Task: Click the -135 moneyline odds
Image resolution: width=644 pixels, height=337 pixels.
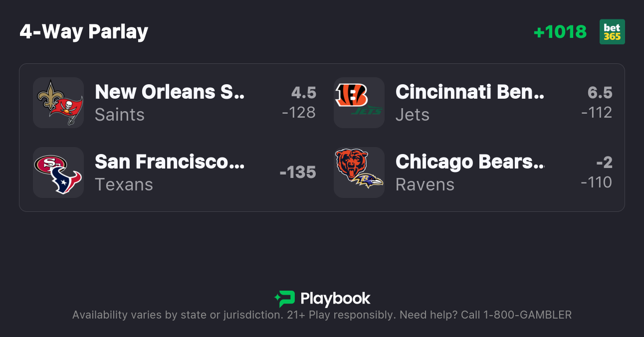Action: (298, 172)
